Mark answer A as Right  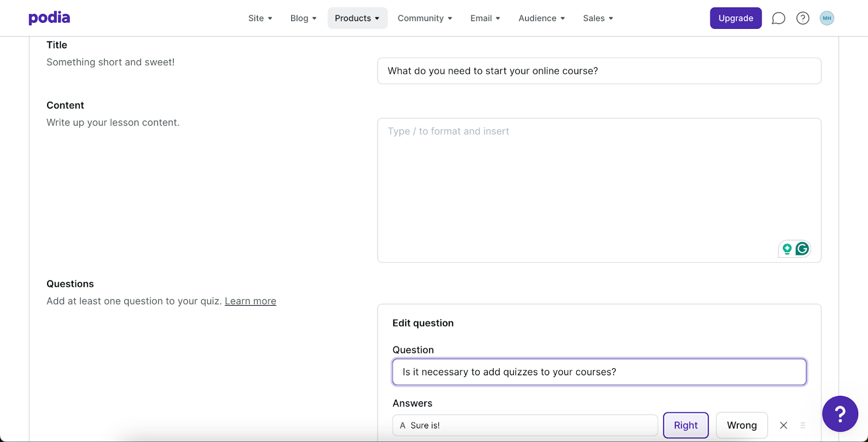coord(686,425)
